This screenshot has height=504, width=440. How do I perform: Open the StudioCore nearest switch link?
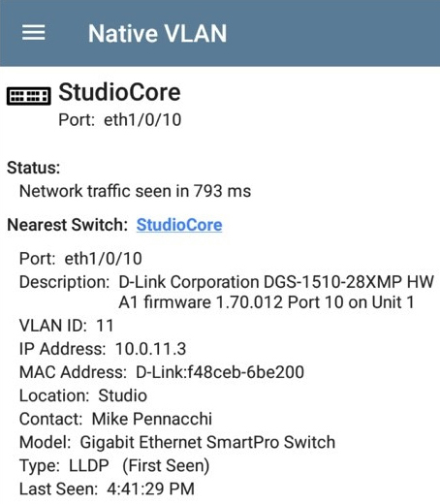click(x=179, y=225)
